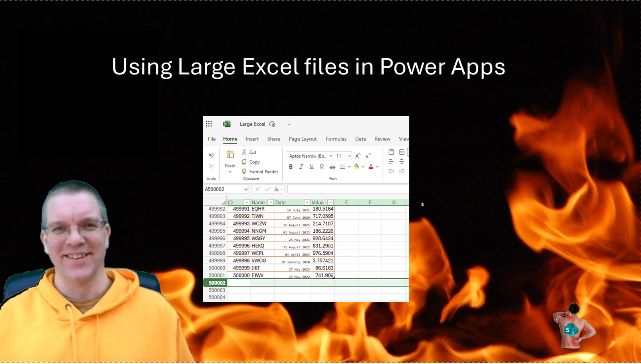The height and width of the screenshot is (364, 641).
Task: Click the Copy pages icon
Action: pos(244,162)
